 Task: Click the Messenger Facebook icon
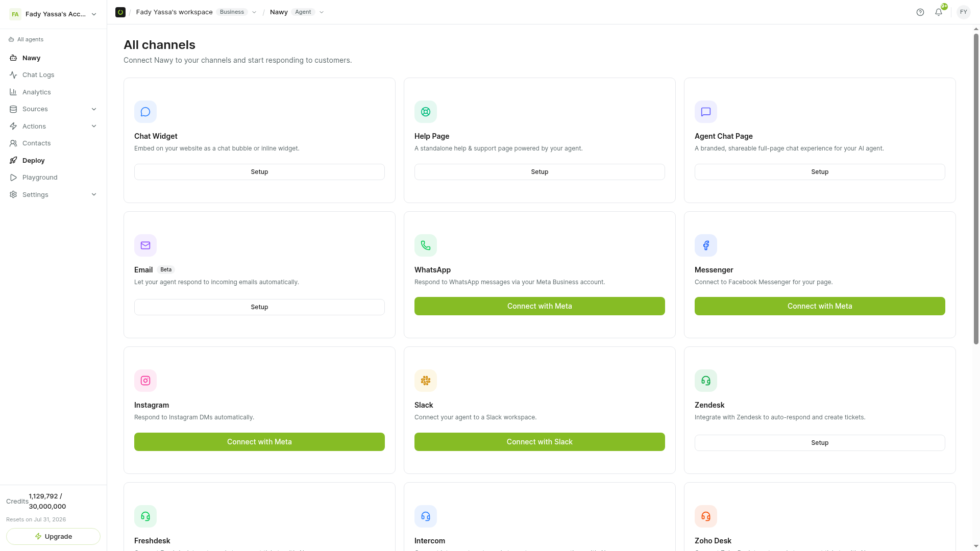click(x=706, y=245)
